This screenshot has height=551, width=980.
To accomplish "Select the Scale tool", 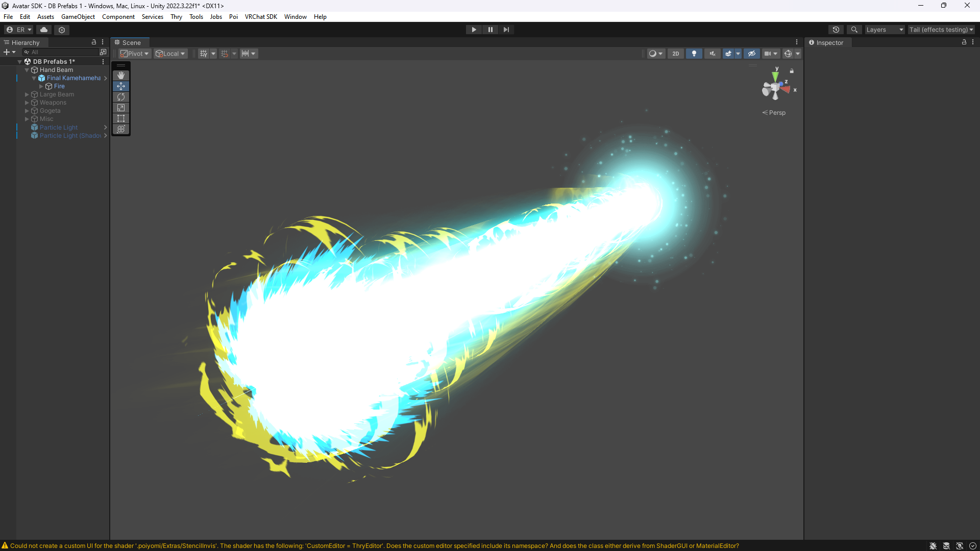I will click(121, 108).
